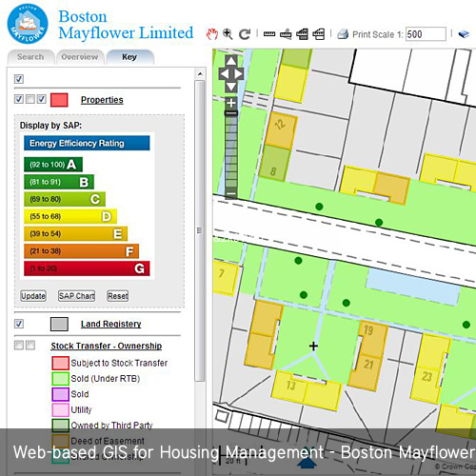The height and width of the screenshot is (476, 476).
Task: Open the SAP Chart button
Action: (76, 296)
